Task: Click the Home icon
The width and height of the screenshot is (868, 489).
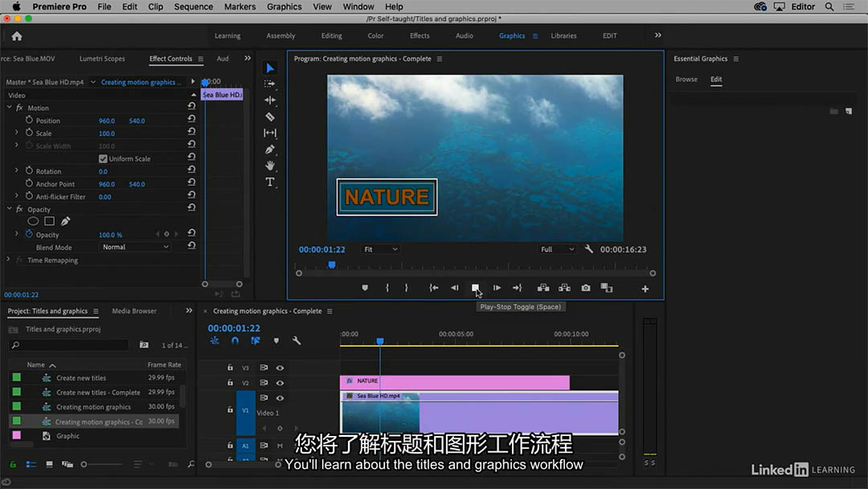Action: (x=17, y=36)
